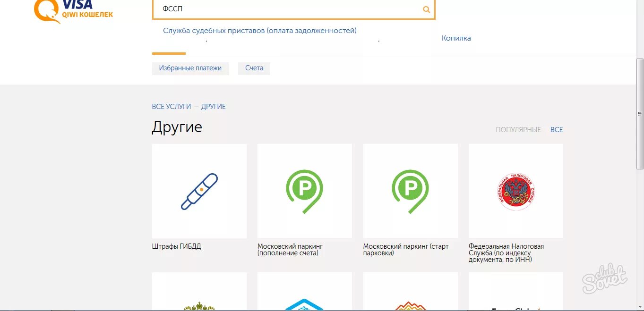
Task: Open the Копилка link
Action: click(456, 38)
